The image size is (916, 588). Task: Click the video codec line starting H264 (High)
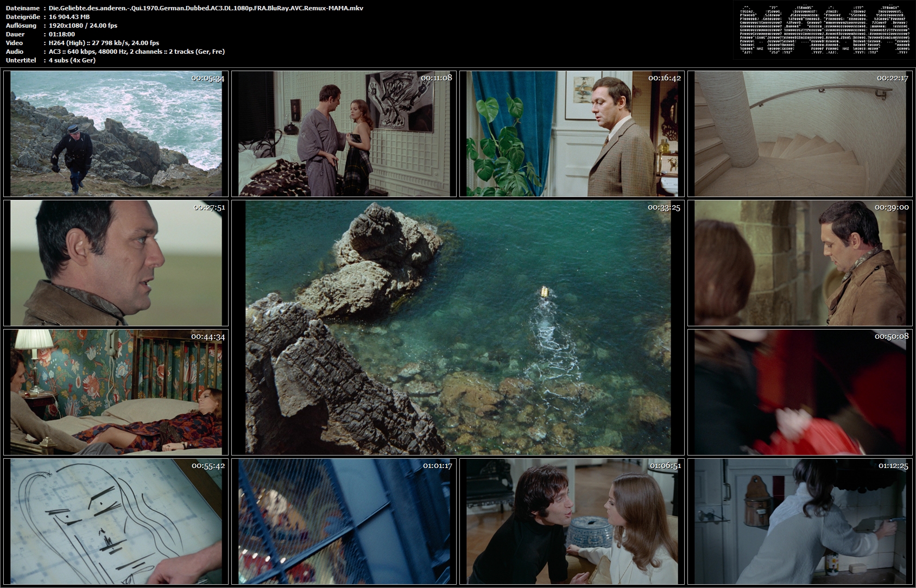[104, 43]
